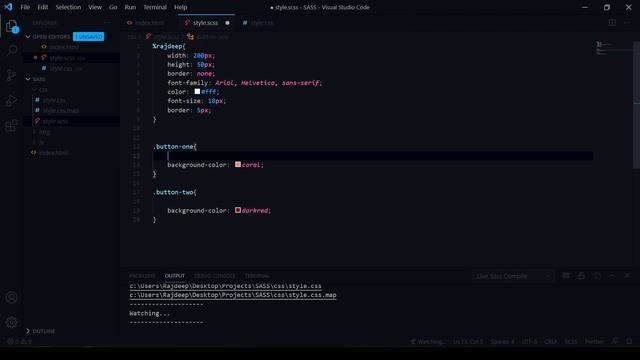
Task: Click the editor minimap
Action: point(613,49)
